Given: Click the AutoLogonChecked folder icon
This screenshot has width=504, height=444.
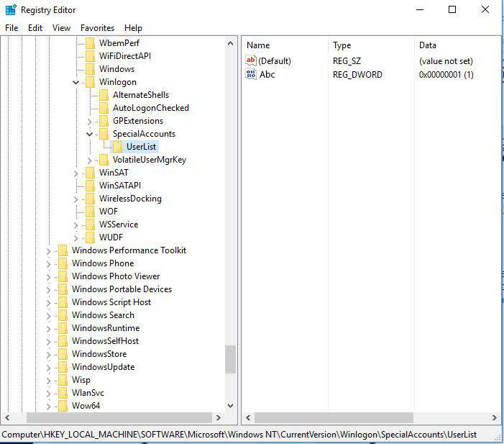Looking at the screenshot, I should (104, 108).
